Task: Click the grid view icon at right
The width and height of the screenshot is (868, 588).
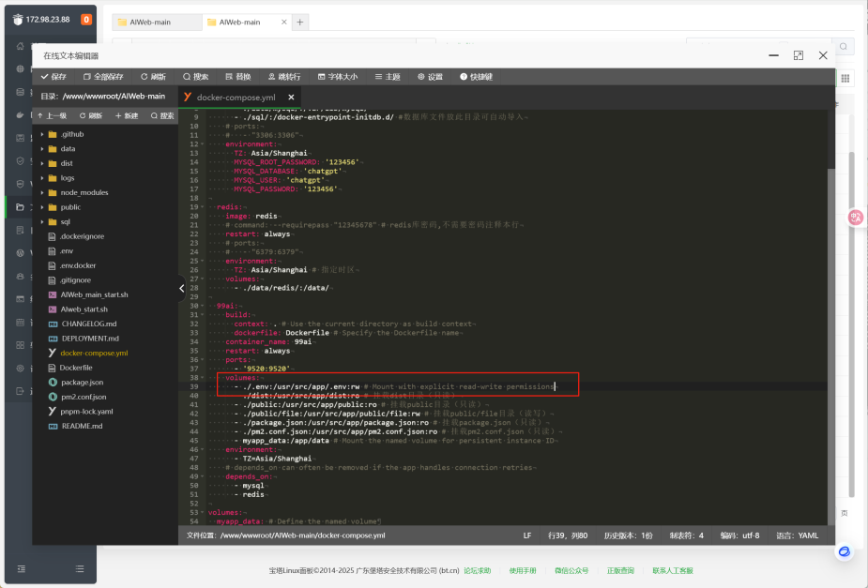Action: 845,79
